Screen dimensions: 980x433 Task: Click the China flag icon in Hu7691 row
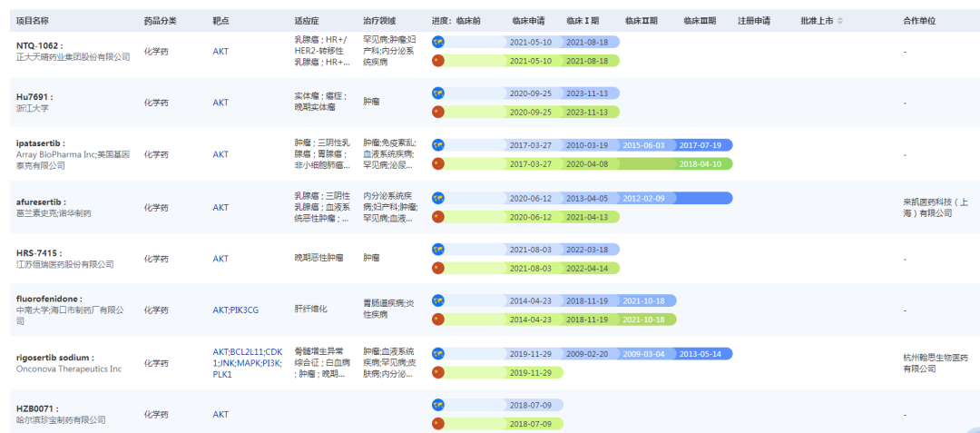point(438,112)
